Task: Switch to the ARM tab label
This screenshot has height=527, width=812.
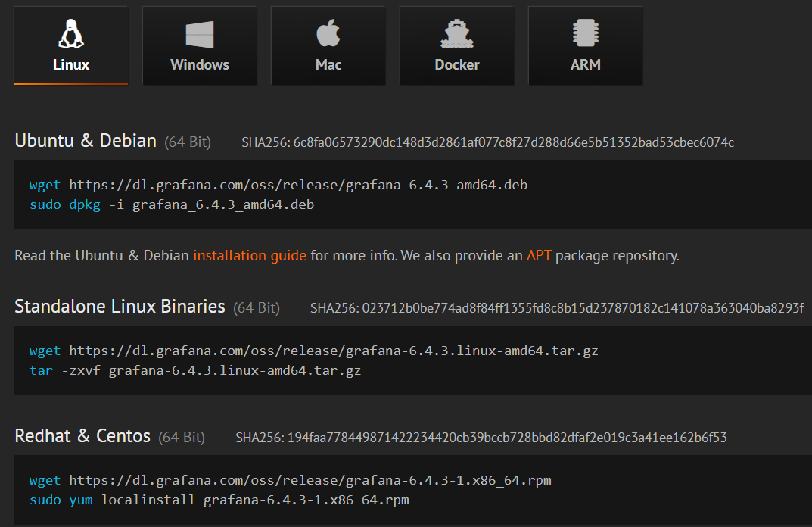Action: click(586, 65)
